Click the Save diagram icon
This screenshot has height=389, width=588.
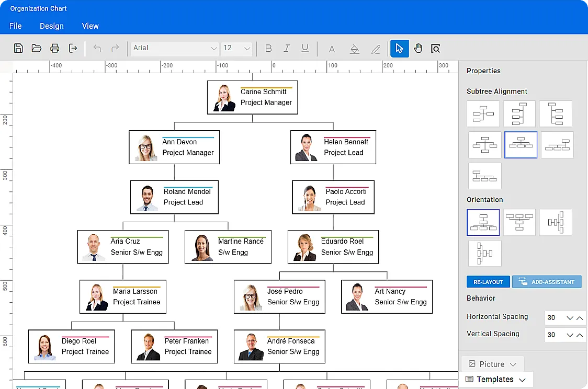pyautogui.click(x=18, y=48)
